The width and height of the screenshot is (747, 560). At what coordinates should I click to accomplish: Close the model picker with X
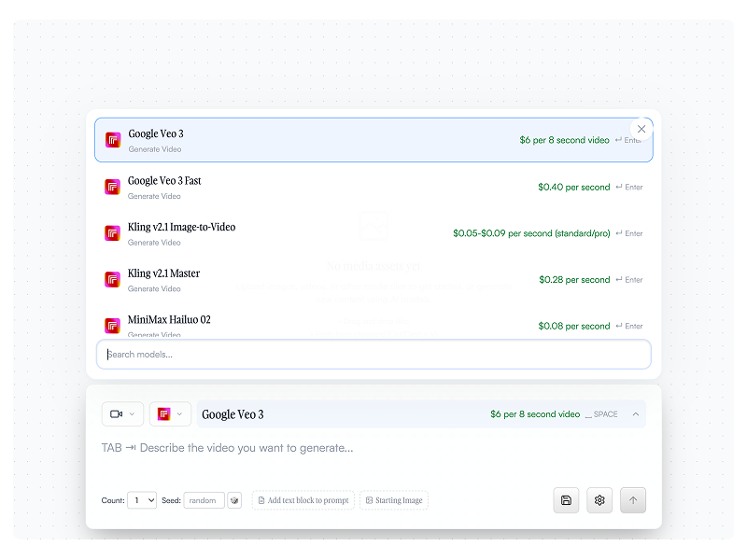[x=641, y=129]
